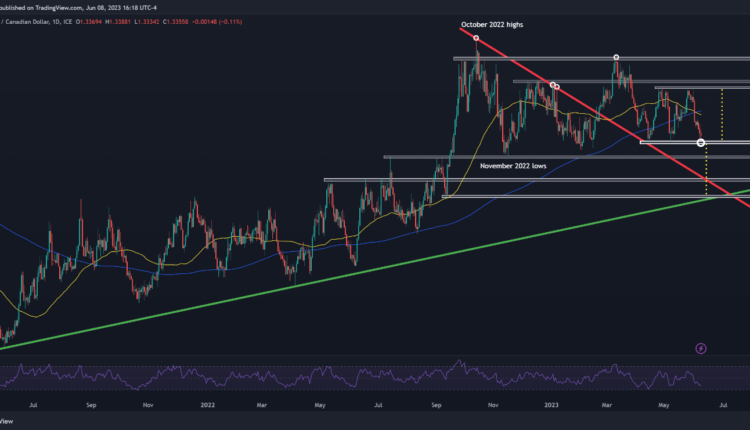Click the 2023 label on time axis
The width and height of the screenshot is (750, 430).
coord(550,407)
